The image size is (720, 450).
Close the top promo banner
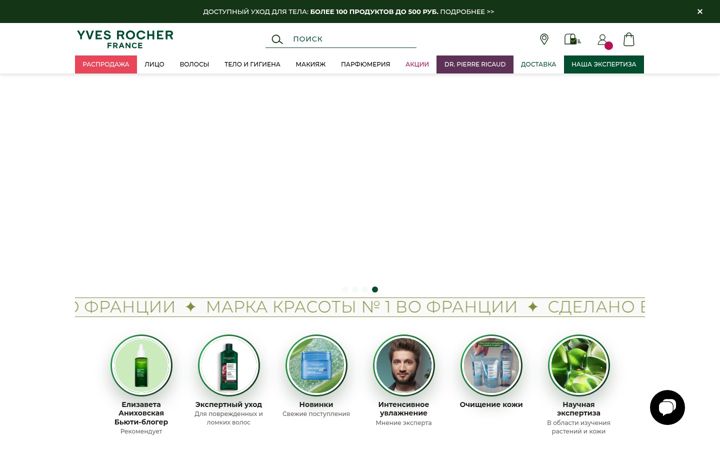pos(700,11)
